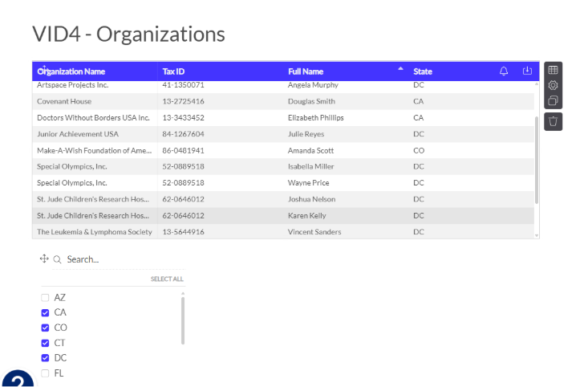588x387 pixels.
Task: Uncheck the CA state checkbox
Action: [45, 312]
